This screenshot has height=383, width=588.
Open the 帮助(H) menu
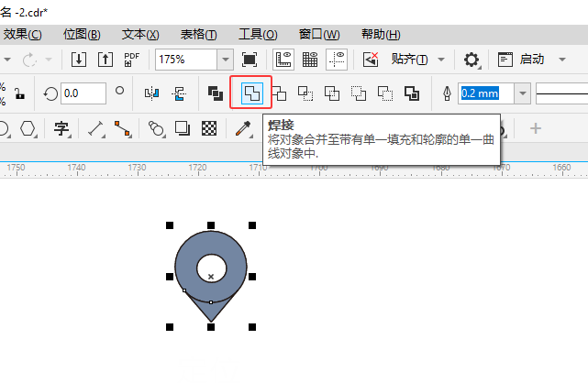(381, 35)
